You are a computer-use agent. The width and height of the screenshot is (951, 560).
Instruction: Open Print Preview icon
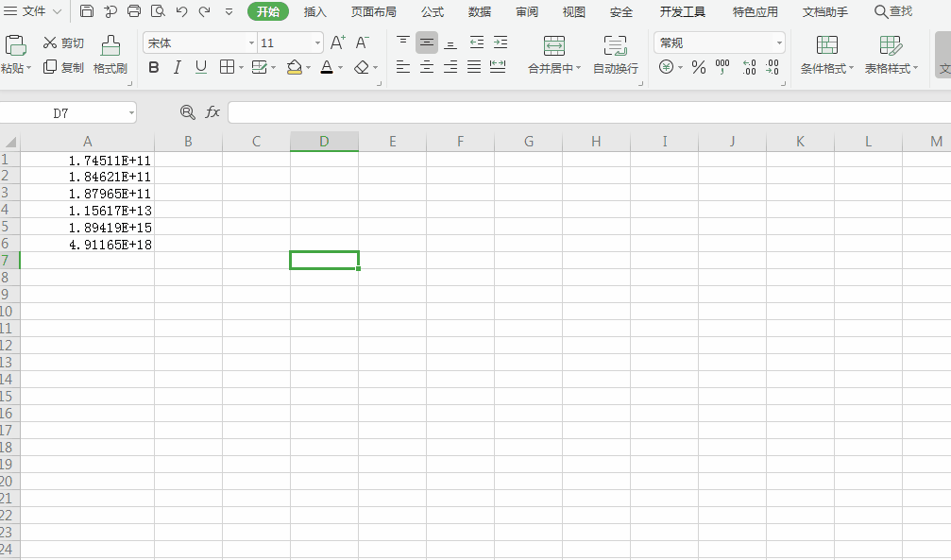point(158,11)
